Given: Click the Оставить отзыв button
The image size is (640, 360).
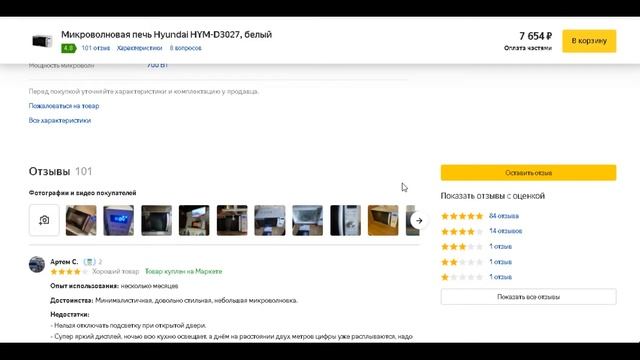Looking at the screenshot, I should 529,173.
